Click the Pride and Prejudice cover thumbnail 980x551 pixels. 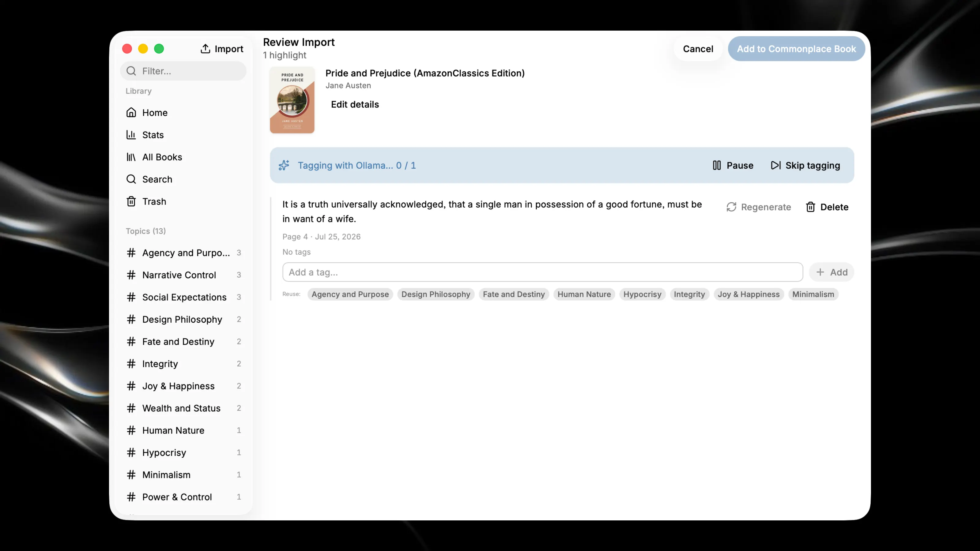292,100
